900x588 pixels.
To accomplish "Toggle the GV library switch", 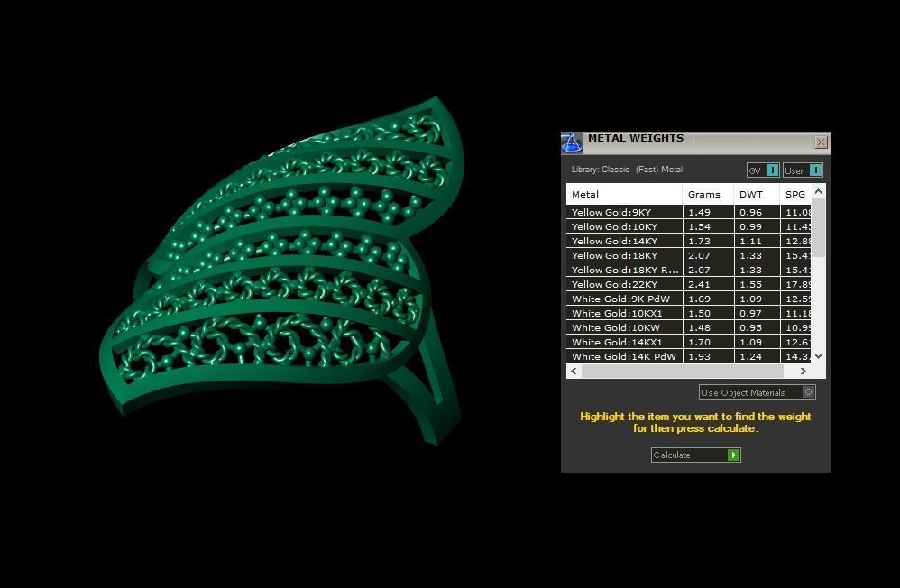I will click(763, 170).
